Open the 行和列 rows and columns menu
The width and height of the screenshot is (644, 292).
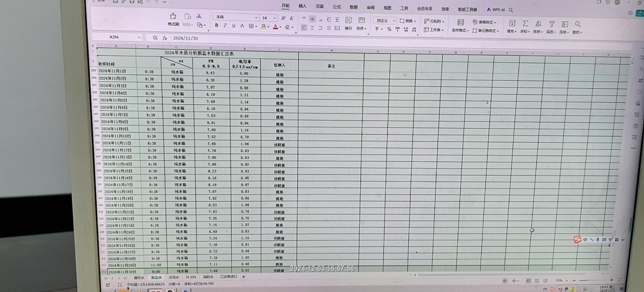point(434,22)
